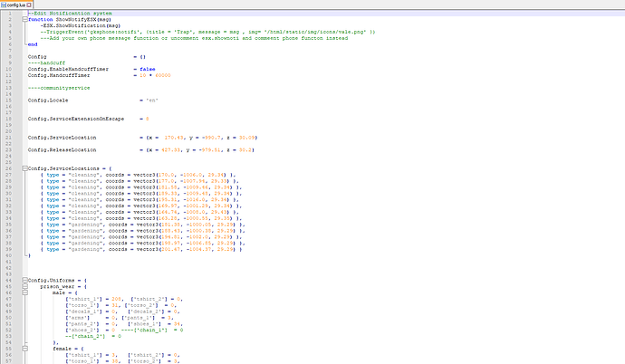The image size is (625, 364).
Task: Collapse the Config.Uniforms block fold
Action: [x=24, y=281]
